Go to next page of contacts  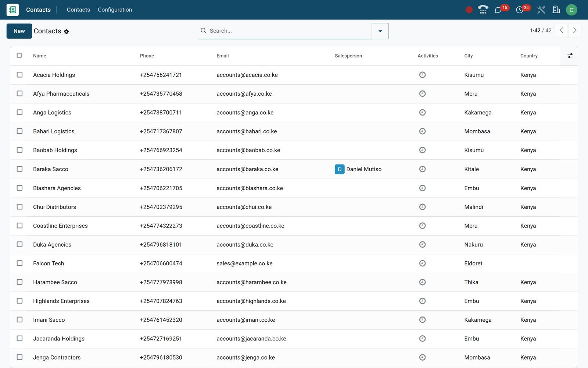[575, 31]
